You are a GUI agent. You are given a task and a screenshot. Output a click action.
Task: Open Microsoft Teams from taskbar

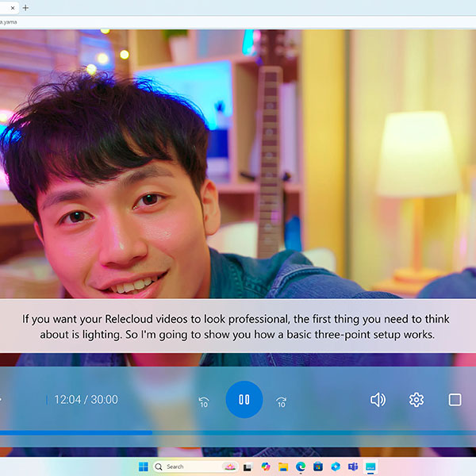click(x=353, y=466)
